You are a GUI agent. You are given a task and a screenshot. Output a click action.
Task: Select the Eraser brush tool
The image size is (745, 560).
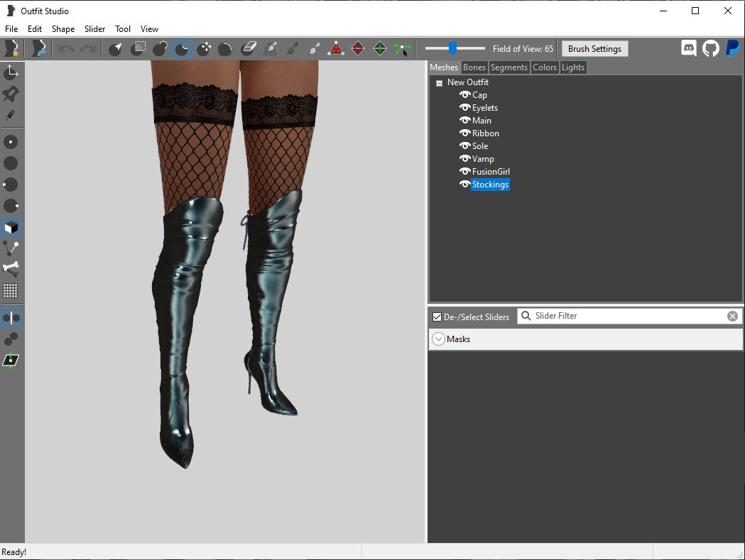[248, 49]
